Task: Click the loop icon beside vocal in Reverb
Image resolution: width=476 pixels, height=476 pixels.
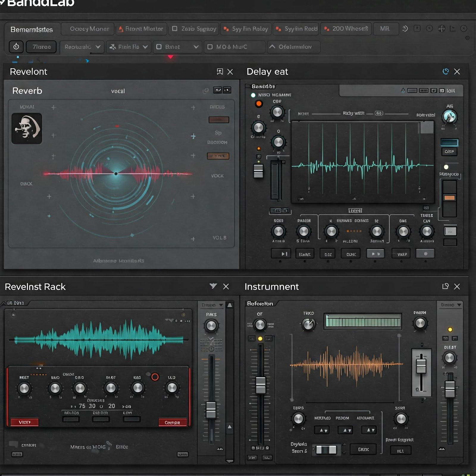Action: click(206, 90)
